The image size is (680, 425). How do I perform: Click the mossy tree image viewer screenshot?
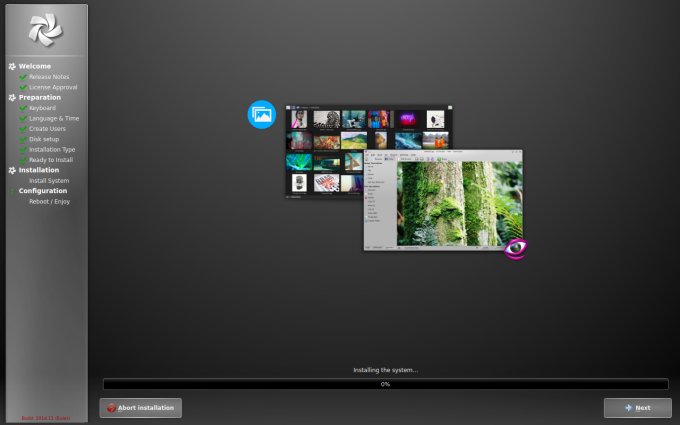(443, 200)
